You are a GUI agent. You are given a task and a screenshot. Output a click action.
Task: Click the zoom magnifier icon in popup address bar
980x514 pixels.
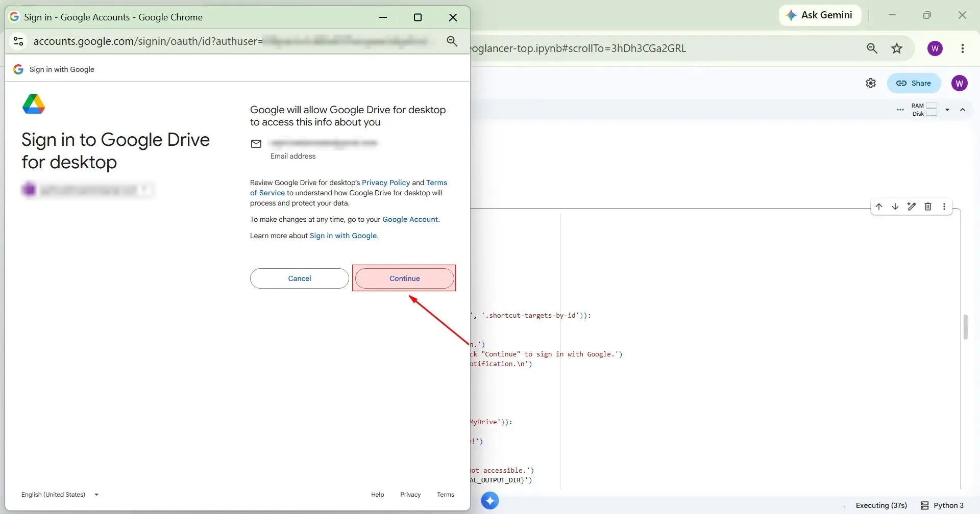(452, 41)
